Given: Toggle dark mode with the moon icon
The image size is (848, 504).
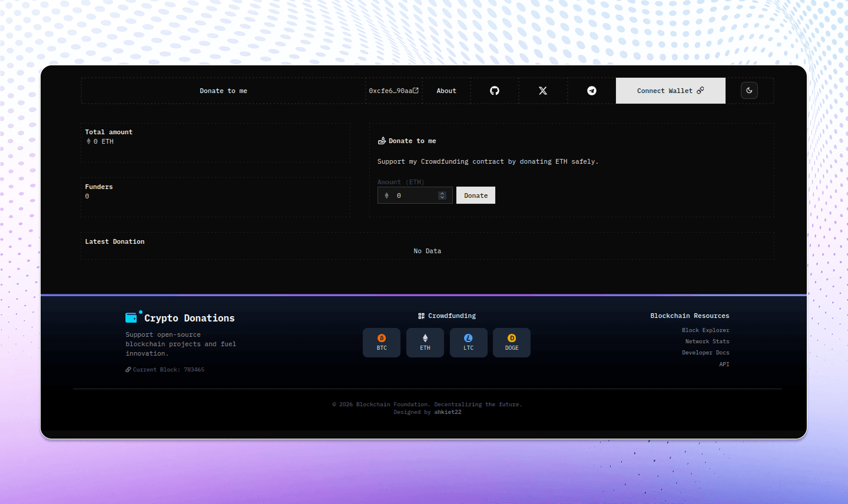Looking at the screenshot, I should coord(749,91).
